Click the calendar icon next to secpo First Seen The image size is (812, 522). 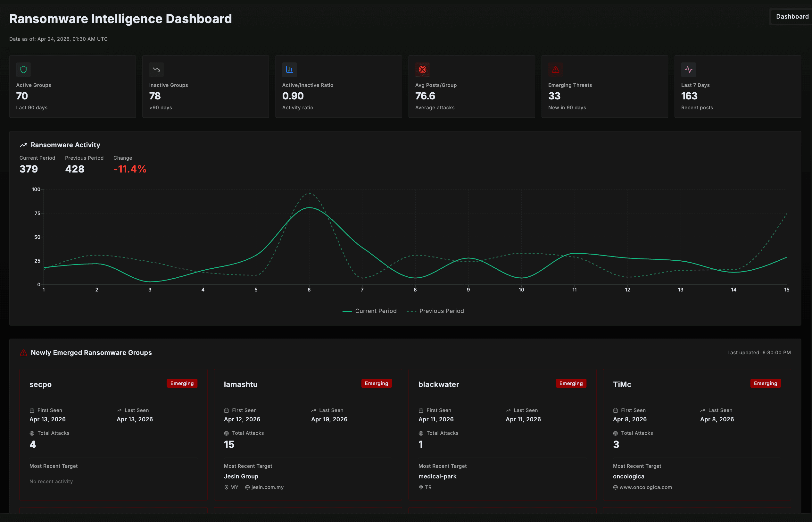[x=32, y=410]
